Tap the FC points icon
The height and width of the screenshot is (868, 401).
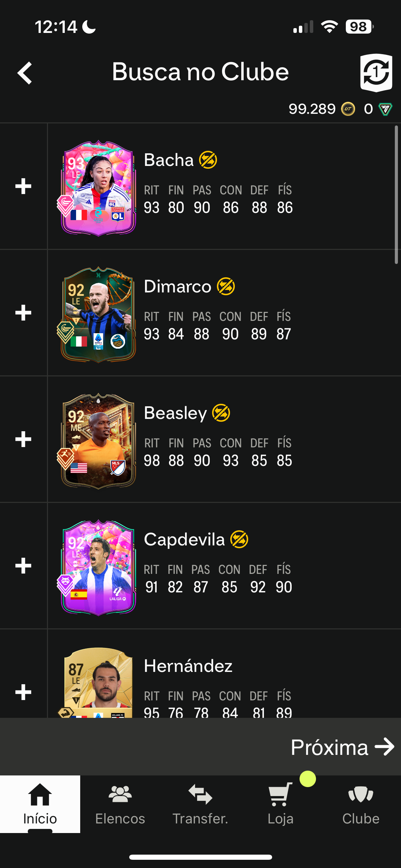[385, 109]
